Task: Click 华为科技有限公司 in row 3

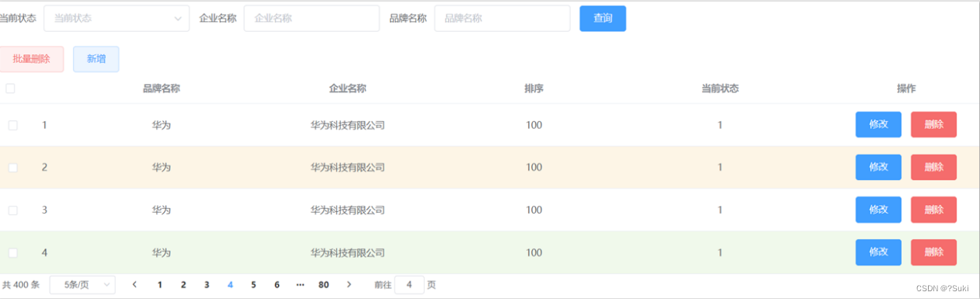Action: pos(348,210)
